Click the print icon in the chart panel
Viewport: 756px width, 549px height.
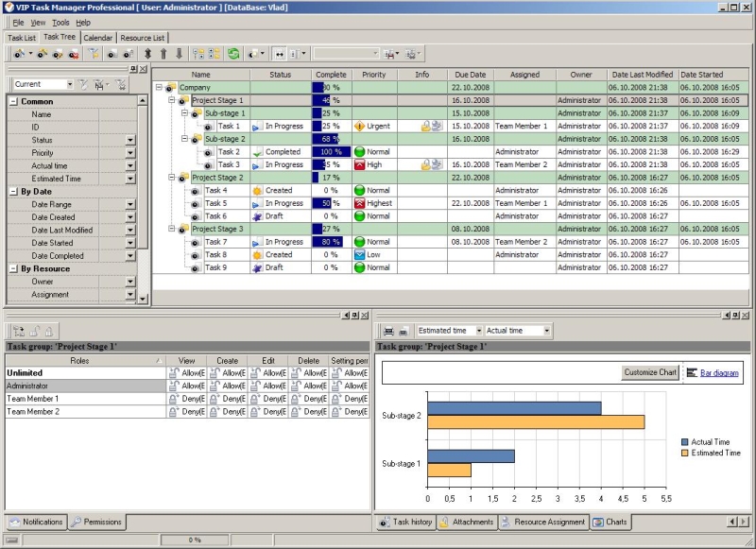387,331
